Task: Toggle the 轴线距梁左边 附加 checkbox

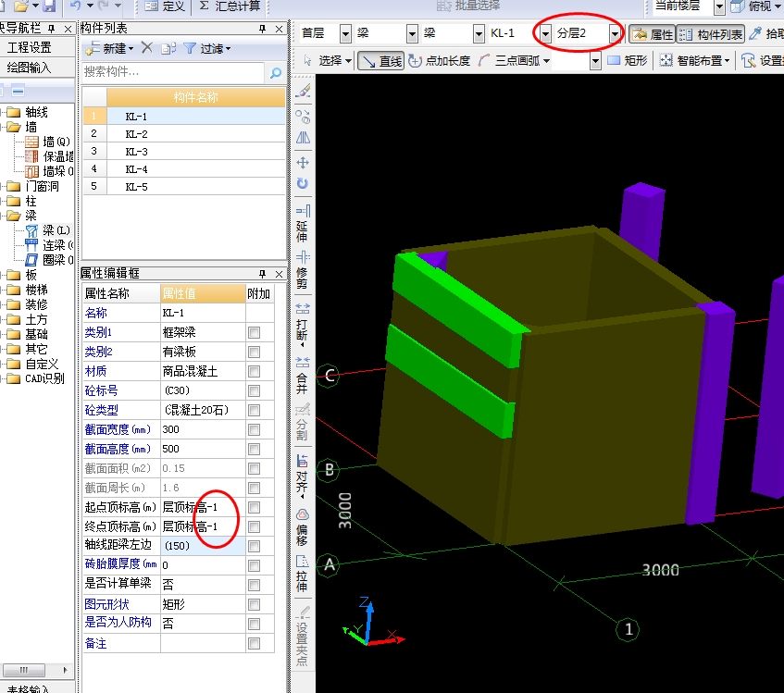Action: [x=254, y=546]
